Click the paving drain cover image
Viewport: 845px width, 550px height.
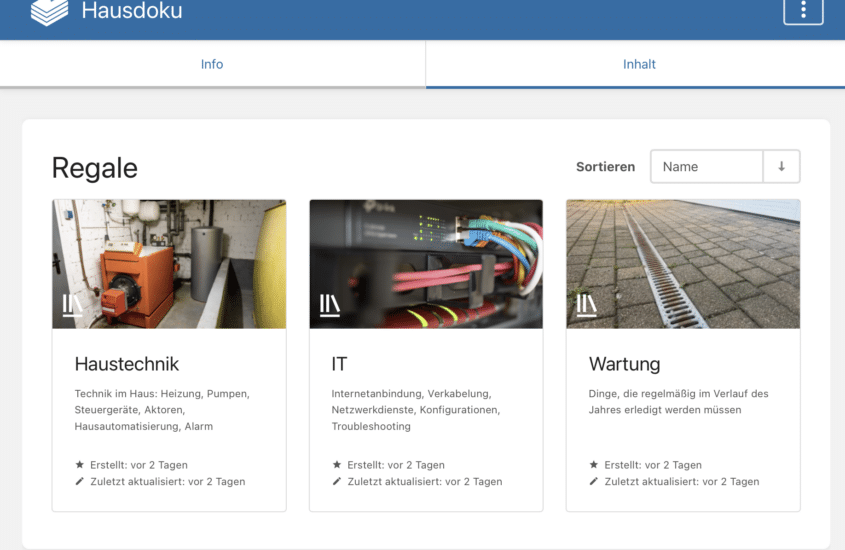tap(683, 264)
